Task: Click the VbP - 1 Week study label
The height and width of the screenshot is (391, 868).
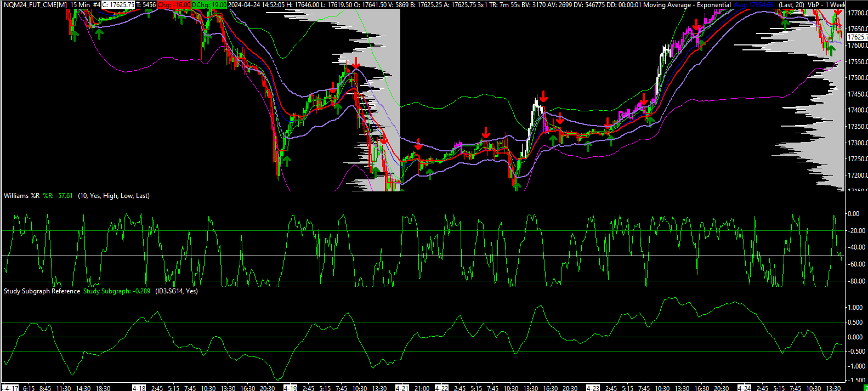Action: pyautogui.click(x=826, y=4)
